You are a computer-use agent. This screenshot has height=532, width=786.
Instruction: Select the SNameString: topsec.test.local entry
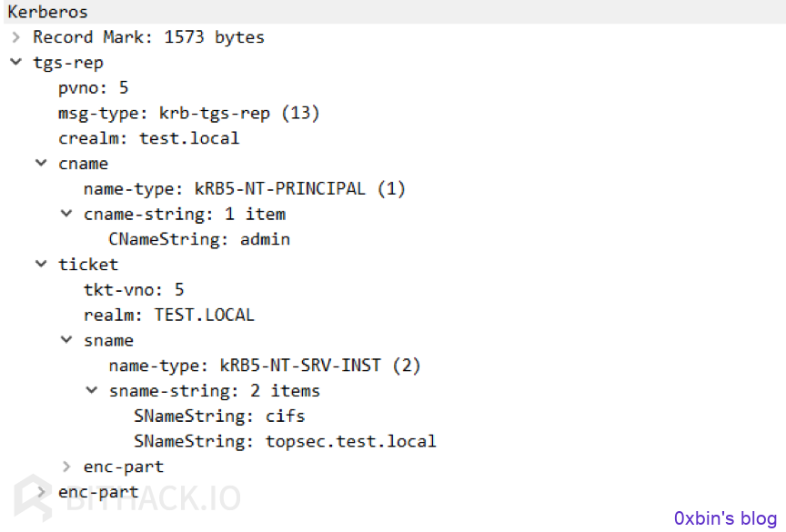285,441
